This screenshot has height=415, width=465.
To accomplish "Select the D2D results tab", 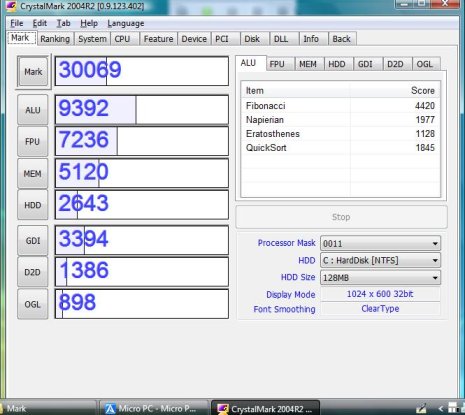I will click(x=395, y=64).
